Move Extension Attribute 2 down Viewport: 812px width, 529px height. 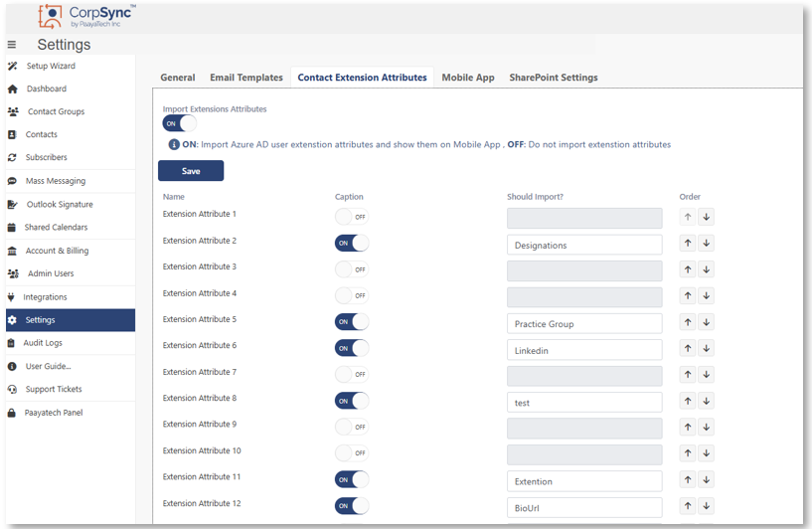707,243
